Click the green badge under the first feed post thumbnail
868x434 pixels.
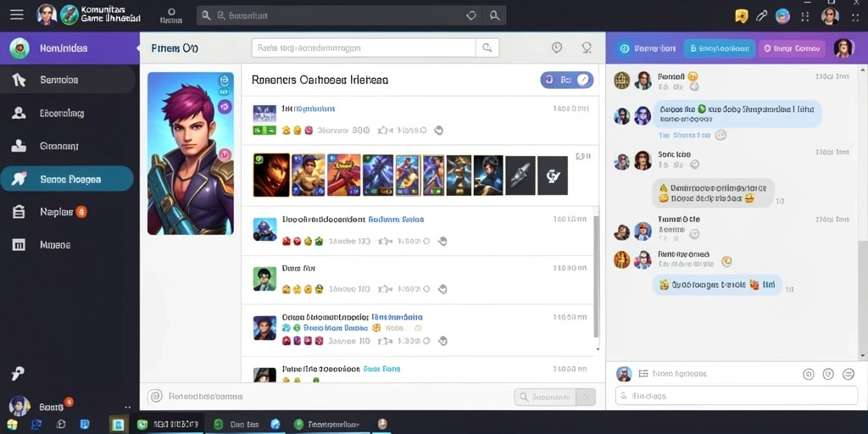(264, 131)
